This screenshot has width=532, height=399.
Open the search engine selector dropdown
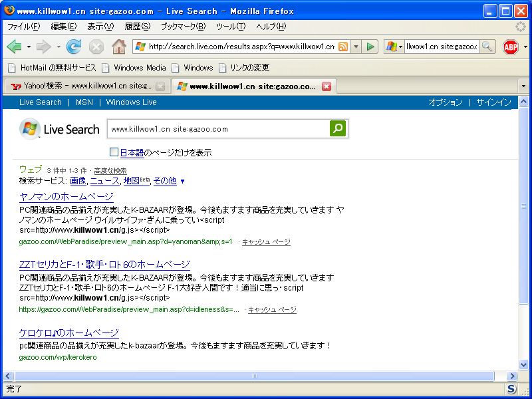[x=394, y=47]
